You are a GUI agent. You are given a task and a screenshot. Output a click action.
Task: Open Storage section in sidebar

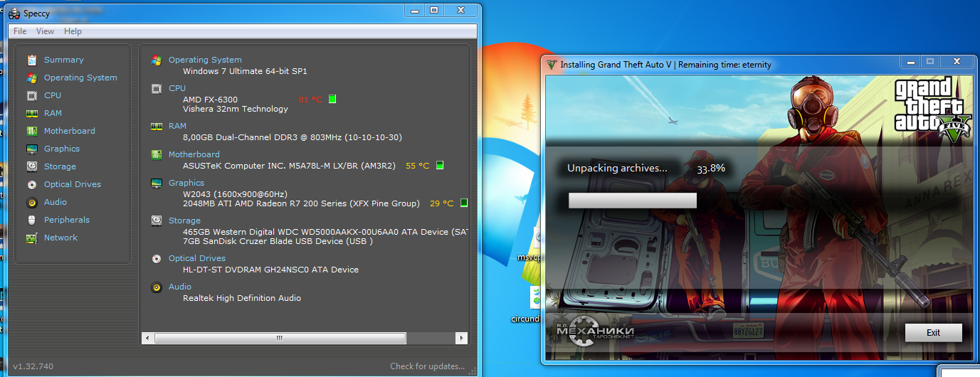pos(60,166)
